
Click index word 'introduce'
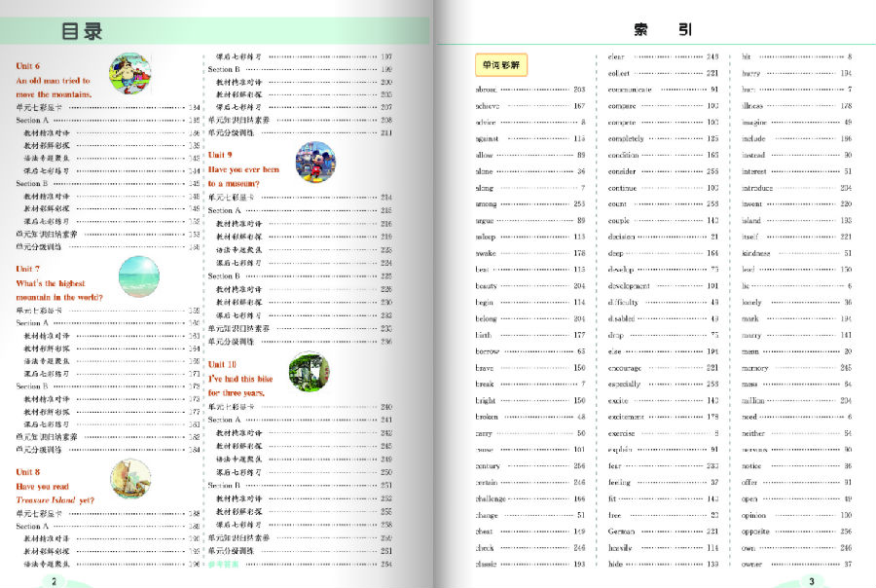pos(757,188)
